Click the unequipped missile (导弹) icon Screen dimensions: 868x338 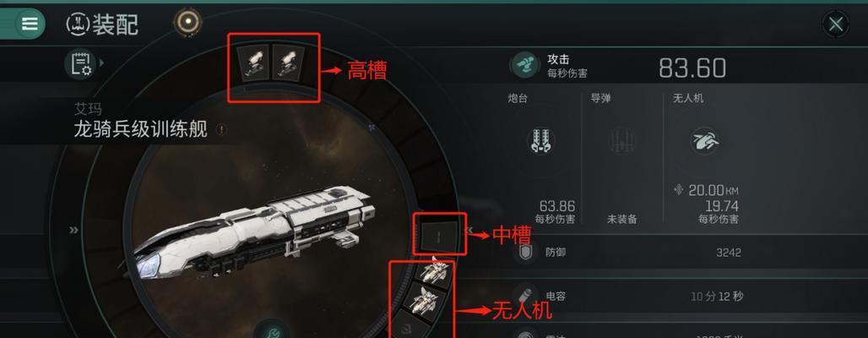pos(622,140)
